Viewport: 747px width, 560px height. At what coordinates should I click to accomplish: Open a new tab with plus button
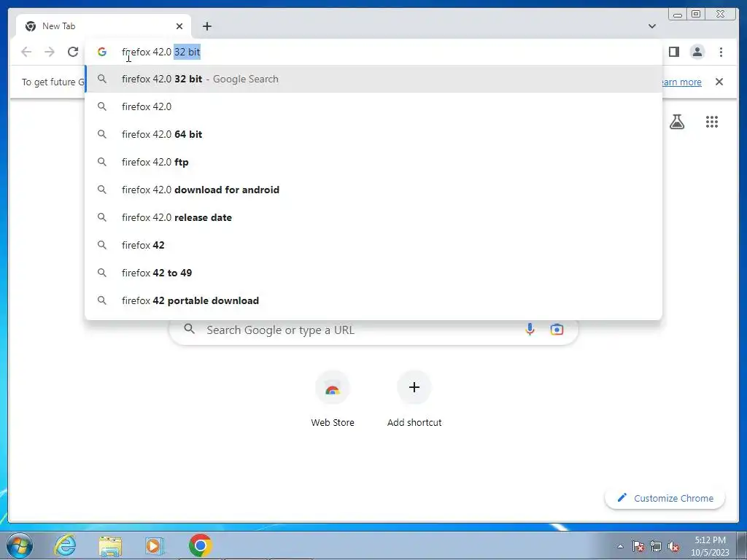pos(206,26)
